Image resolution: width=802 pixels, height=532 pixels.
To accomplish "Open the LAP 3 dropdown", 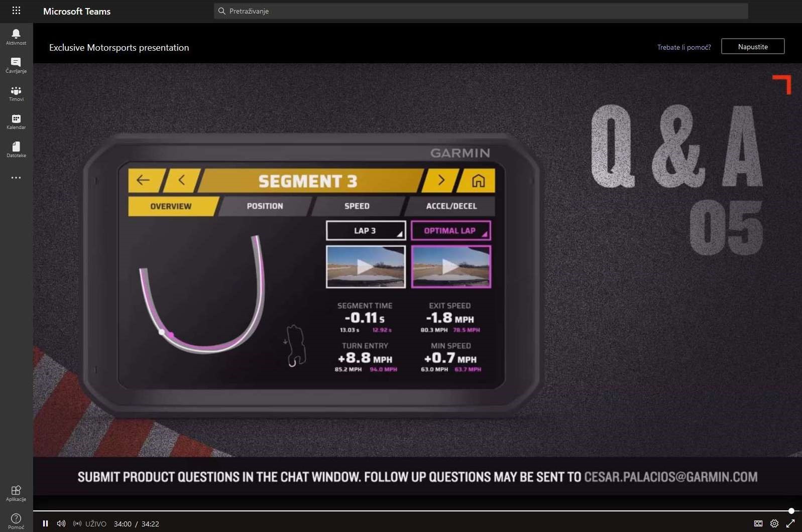I will coord(366,231).
